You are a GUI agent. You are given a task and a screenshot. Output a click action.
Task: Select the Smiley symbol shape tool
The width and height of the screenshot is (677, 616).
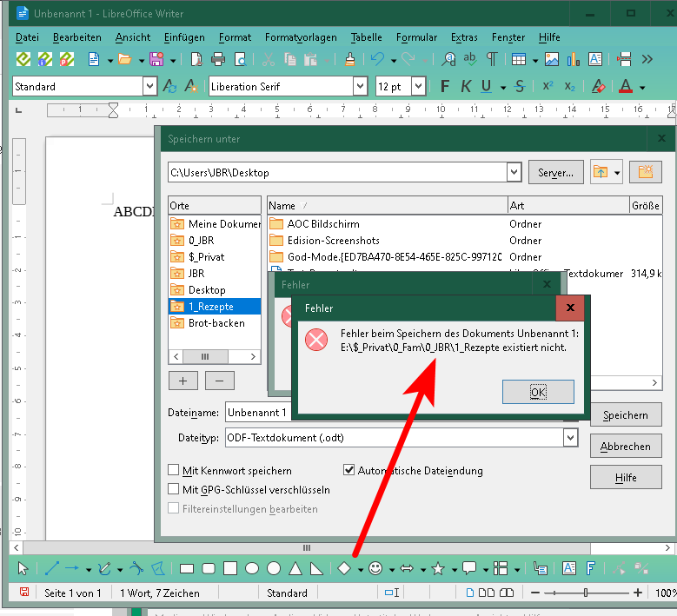[x=375, y=568]
